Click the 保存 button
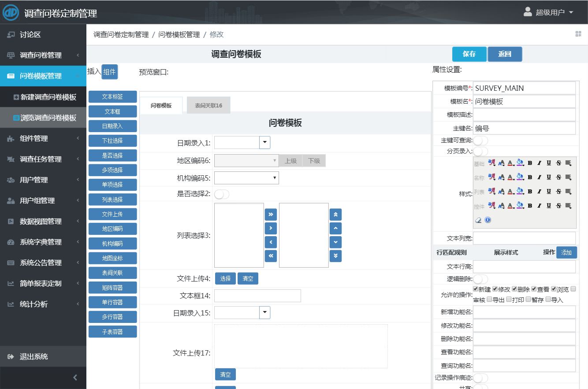 coord(469,54)
